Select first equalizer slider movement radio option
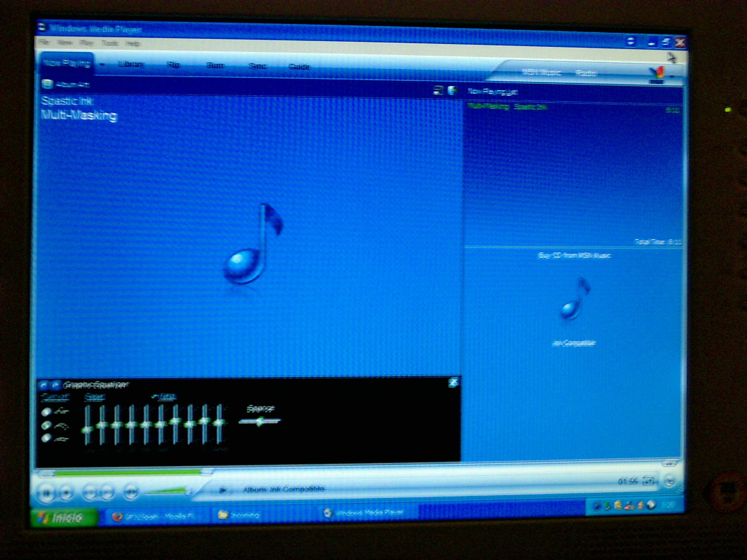Viewport: 747px width, 560px height. (x=46, y=412)
